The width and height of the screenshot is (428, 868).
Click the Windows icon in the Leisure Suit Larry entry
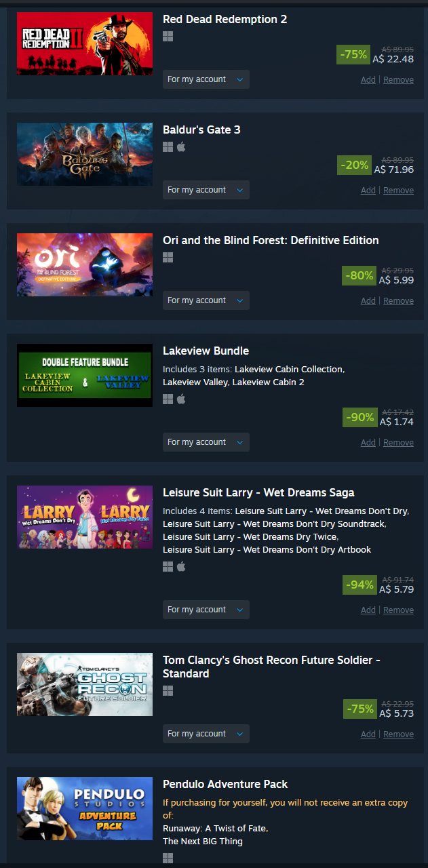coord(168,566)
